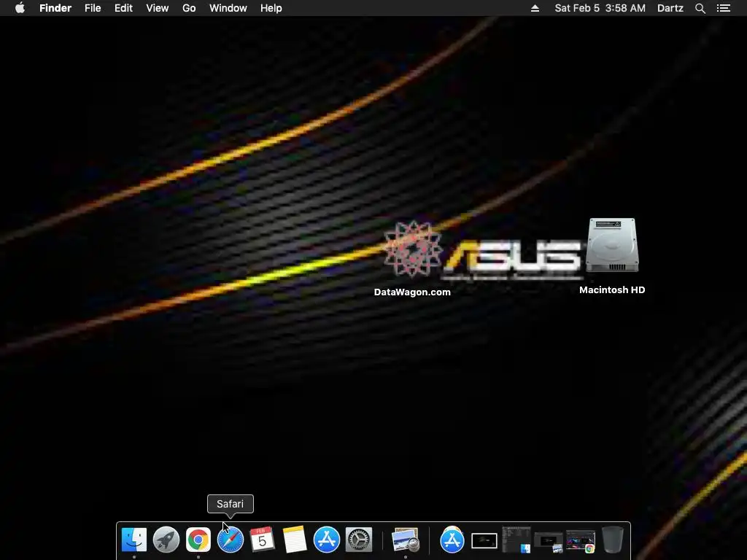747x560 pixels.
Task: Open the File menu
Action: point(93,8)
